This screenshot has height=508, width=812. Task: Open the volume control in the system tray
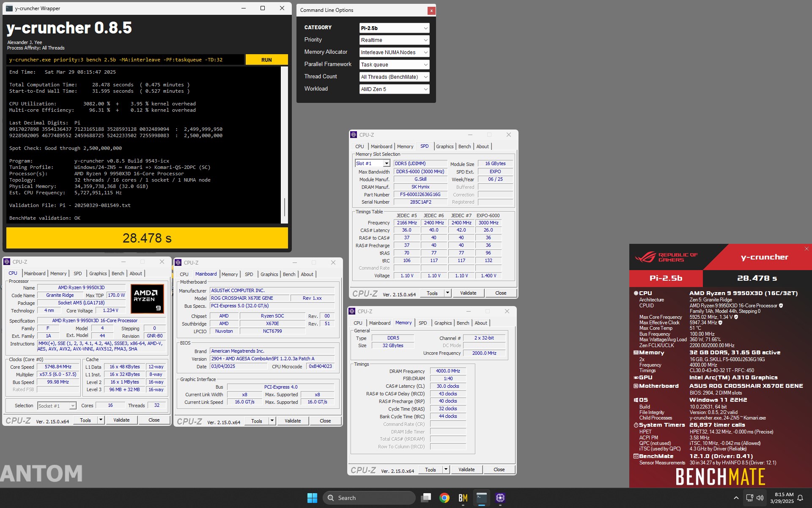760,498
